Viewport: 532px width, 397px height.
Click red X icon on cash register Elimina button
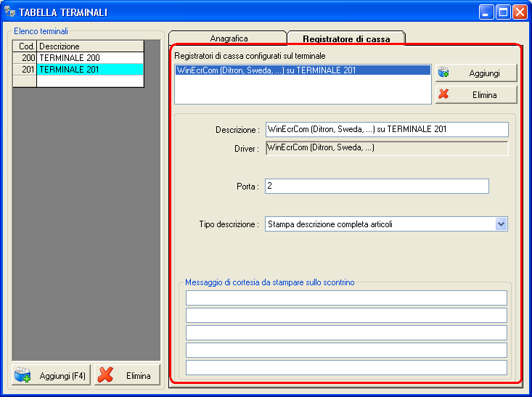point(443,94)
